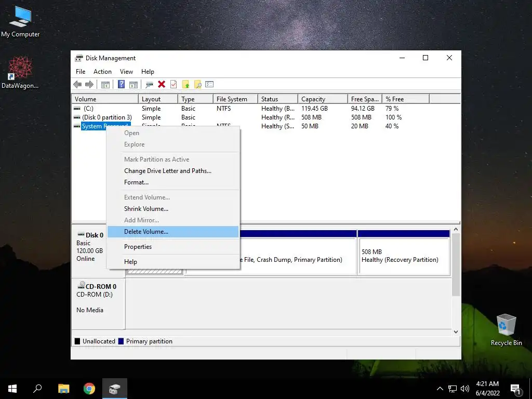Sort by the File System column header
Screen dimensions: 532x399
tap(236, 99)
